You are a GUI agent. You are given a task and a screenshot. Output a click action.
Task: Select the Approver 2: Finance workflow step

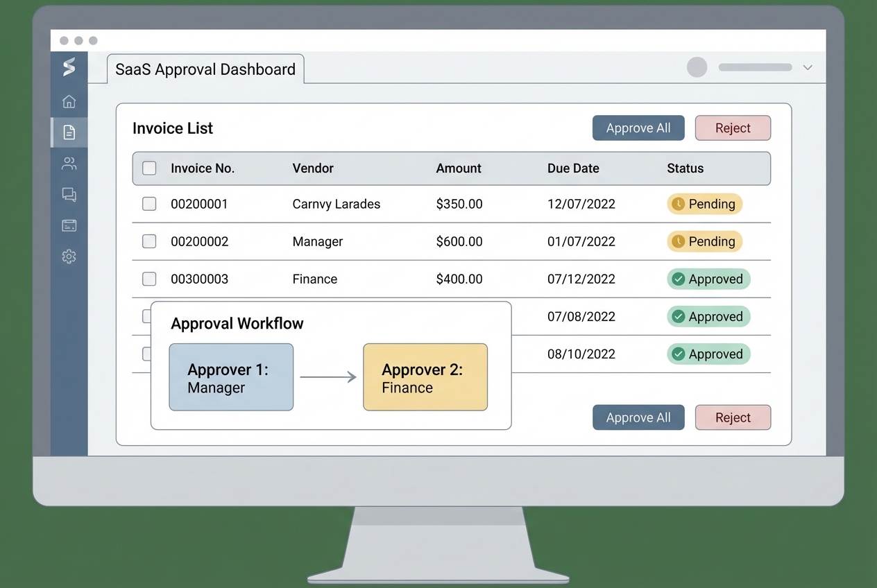[x=425, y=377]
